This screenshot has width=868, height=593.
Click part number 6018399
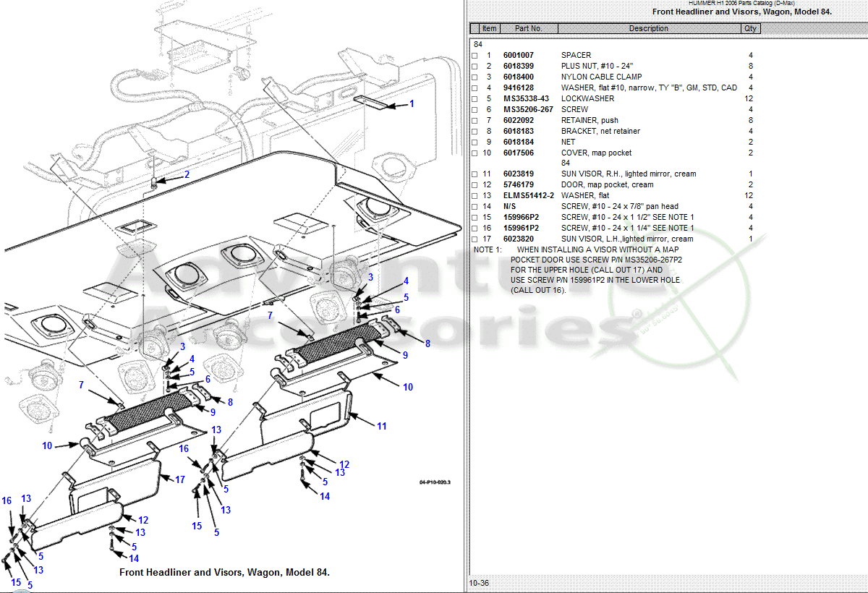[x=519, y=67]
